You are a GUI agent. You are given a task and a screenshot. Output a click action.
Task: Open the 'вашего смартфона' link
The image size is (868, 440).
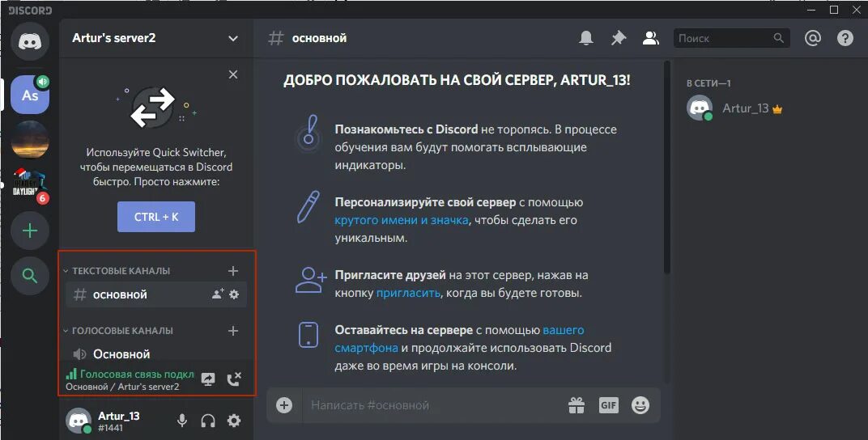[459, 339]
